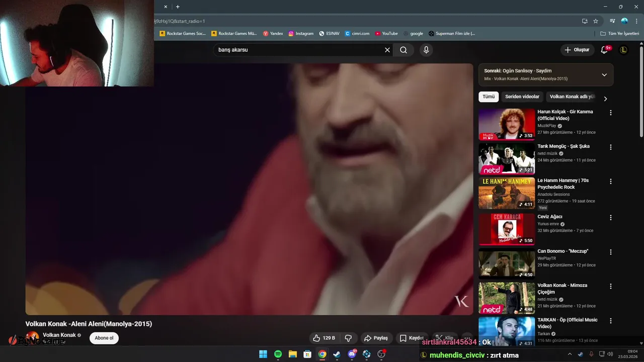
Task: Save the video with Kaydet
Action: tap(411, 338)
